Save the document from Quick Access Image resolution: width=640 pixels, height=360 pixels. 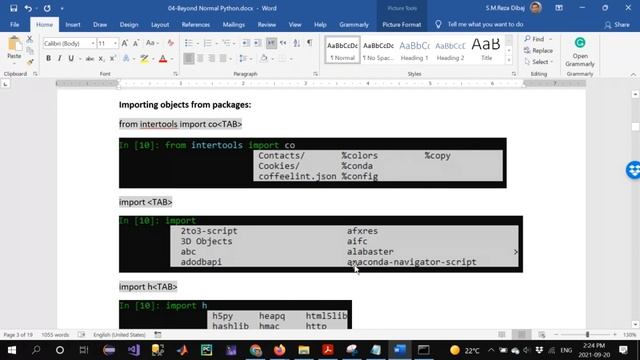[x=13, y=8]
